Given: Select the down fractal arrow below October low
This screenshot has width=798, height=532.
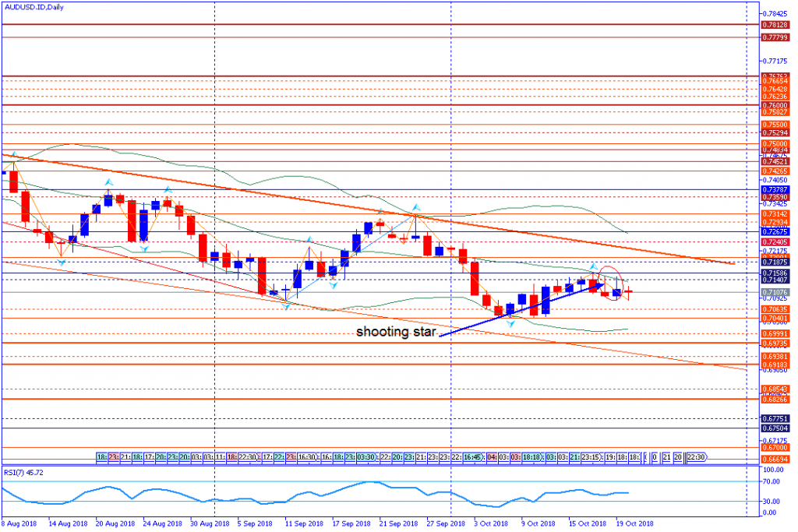Looking at the screenshot, I should click(x=510, y=322).
